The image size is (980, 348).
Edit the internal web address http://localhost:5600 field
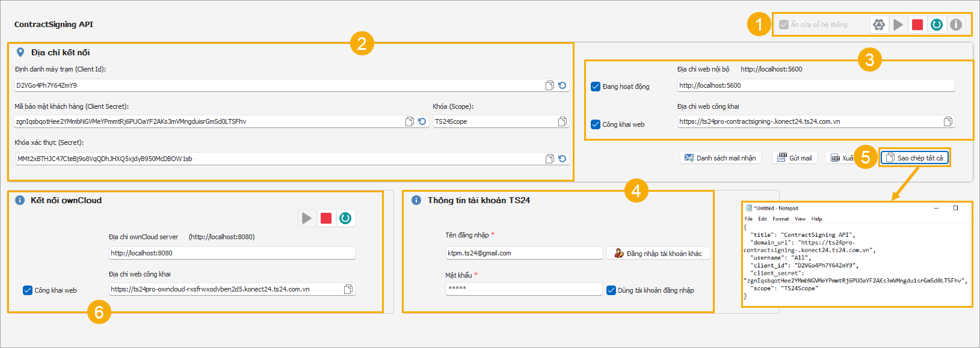click(816, 85)
